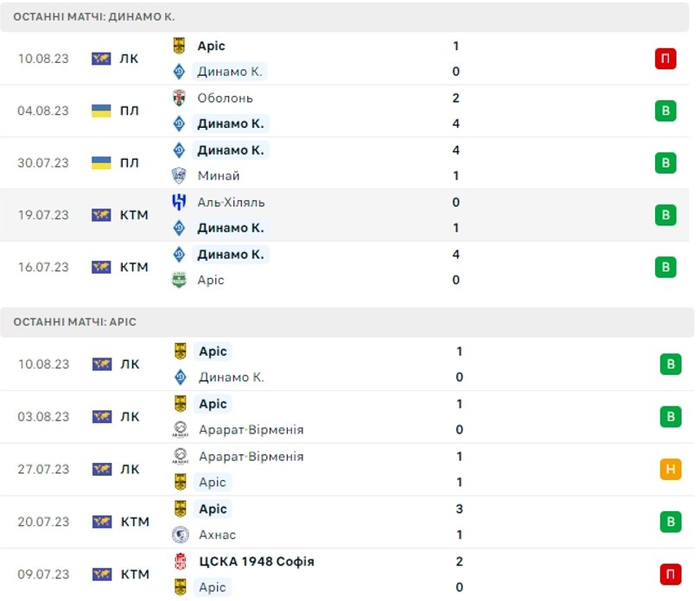Image resolution: width=700 pixels, height=601 pixels.
Task: Select the 30.07.23 match date
Action: pos(43,163)
